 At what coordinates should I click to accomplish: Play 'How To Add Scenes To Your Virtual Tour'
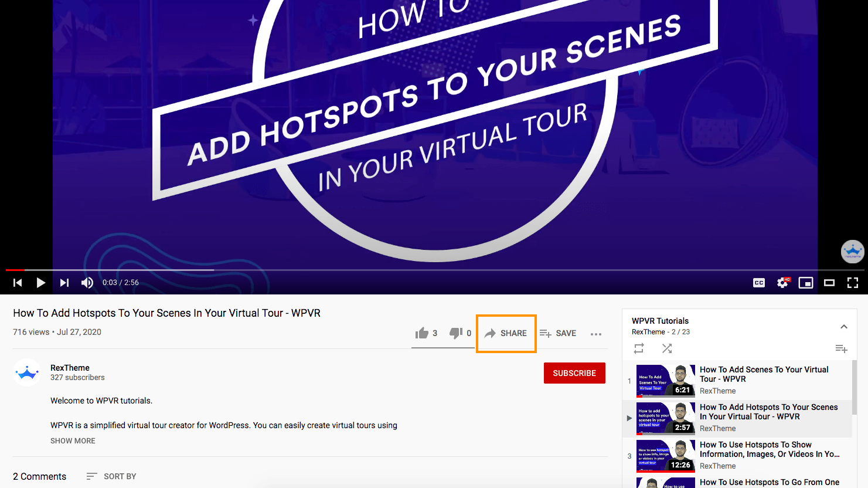click(764, 374)
